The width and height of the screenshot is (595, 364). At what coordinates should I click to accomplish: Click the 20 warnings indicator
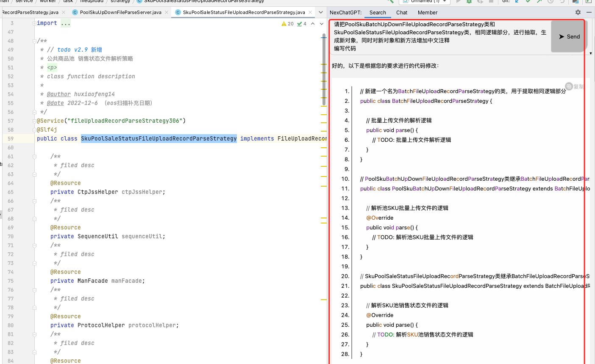(x=287, y=24)
